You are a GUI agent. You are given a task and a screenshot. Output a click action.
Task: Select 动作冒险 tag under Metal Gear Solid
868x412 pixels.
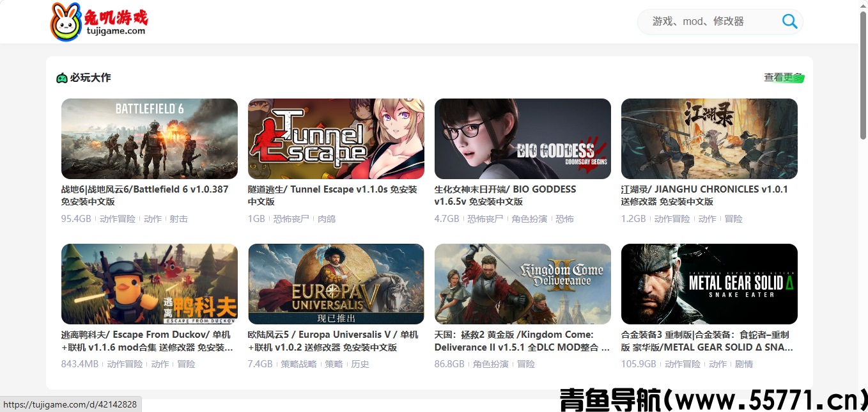(683, 364)
